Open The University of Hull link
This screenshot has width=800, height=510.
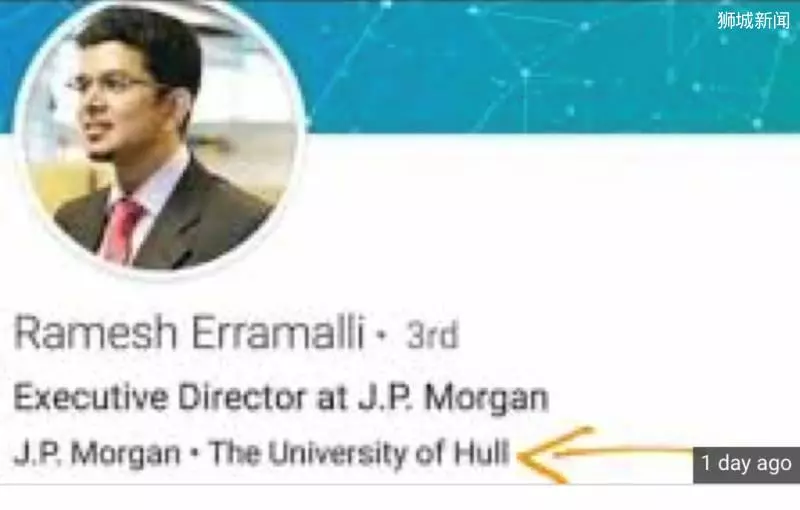[360, 452]
